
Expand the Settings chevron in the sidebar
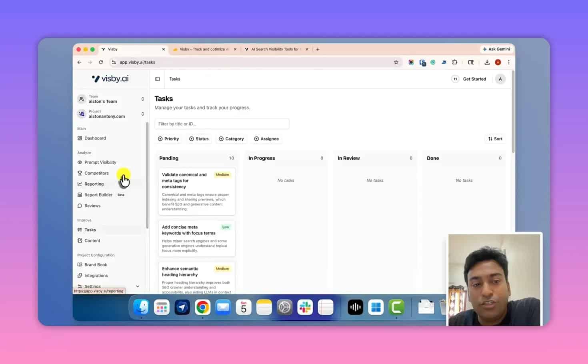tap(138, 286)
